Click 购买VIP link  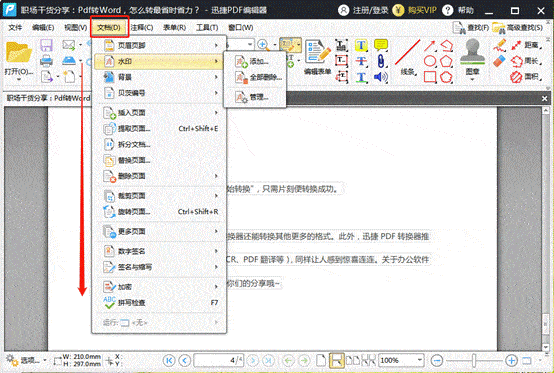click(415, 10)
